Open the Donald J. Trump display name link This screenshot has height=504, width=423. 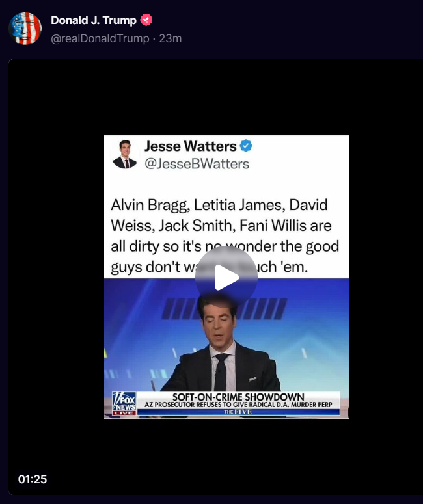94,20
